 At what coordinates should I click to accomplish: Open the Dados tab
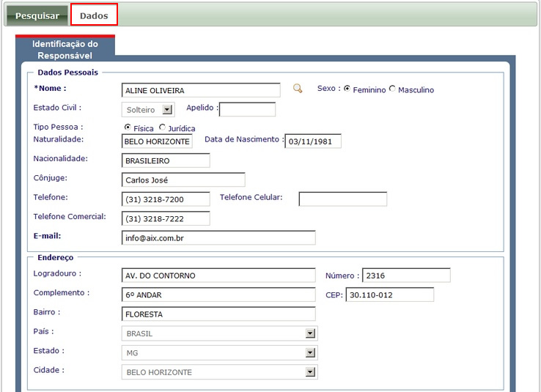point(94,15)
